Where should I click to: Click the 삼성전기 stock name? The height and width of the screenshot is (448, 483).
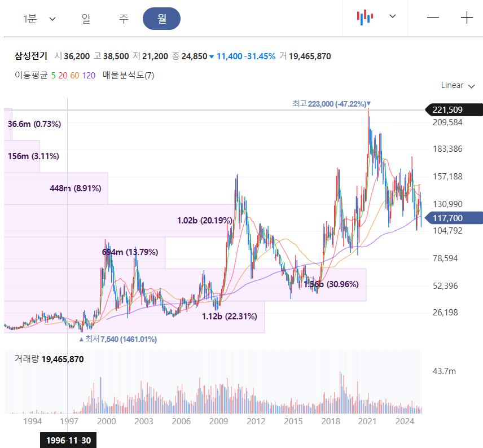coord(31,56)
